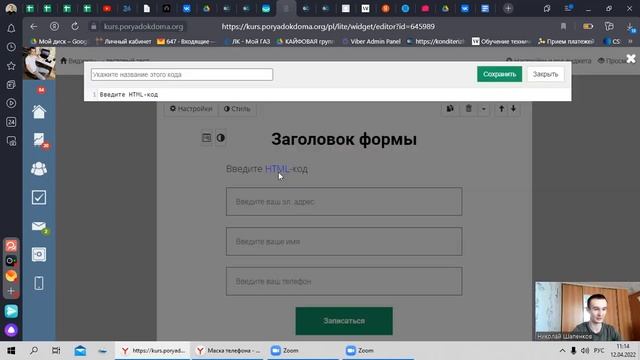Click the Введите ваш телефон field
The image size is (640, 360).
click(344, 281)
